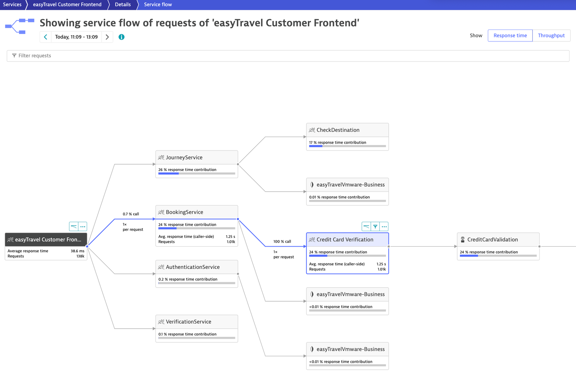Image resolution: width=576 pixels, height=392 pixels.
Task: Click '0.1 % response time contribution' text
Action: (188, 334)
